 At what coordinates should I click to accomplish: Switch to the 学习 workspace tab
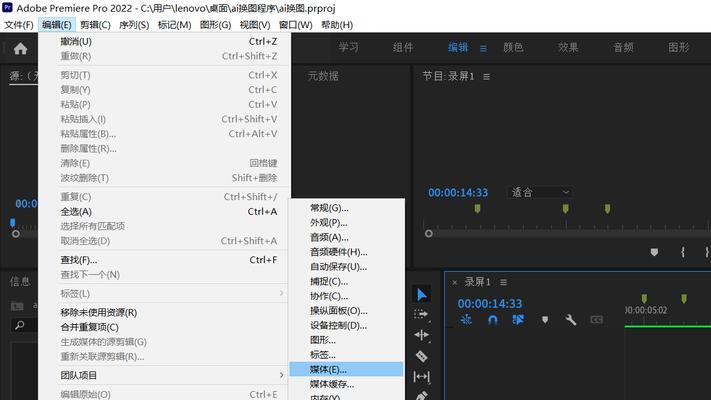(348, 48)
